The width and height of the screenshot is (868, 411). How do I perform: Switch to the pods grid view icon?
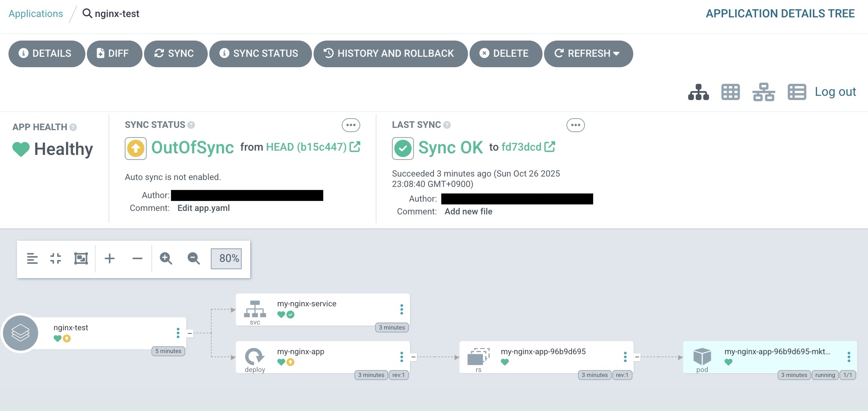[x=730, y=92]
